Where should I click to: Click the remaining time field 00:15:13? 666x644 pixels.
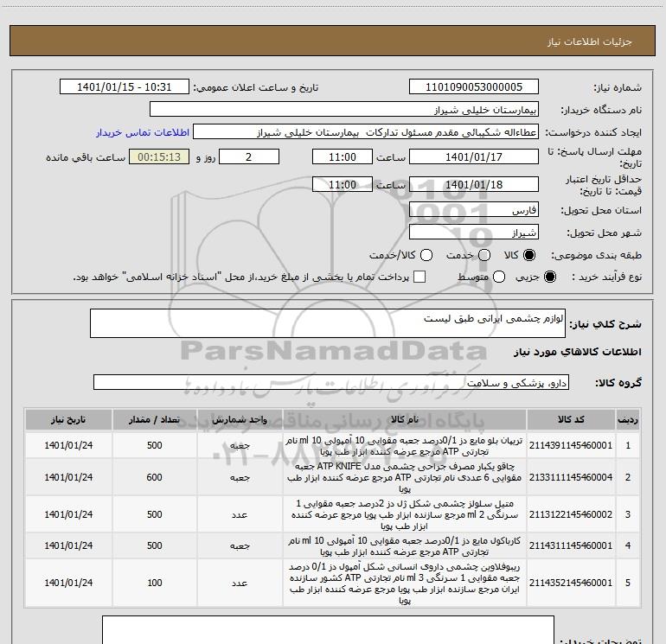[159, 156]
